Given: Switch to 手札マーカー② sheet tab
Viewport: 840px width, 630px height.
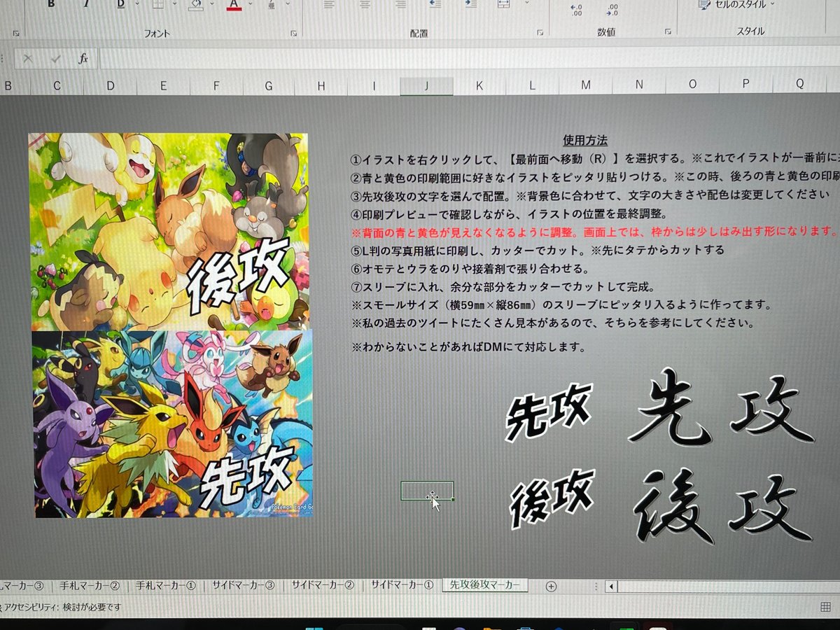Looking at the screenshot, I should click(89, 585).
